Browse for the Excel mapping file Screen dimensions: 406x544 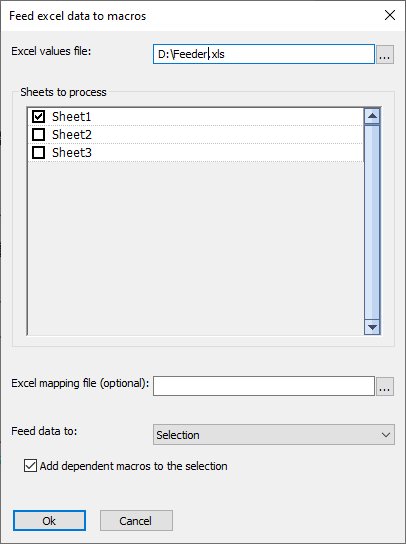click(x=385, y=386)
